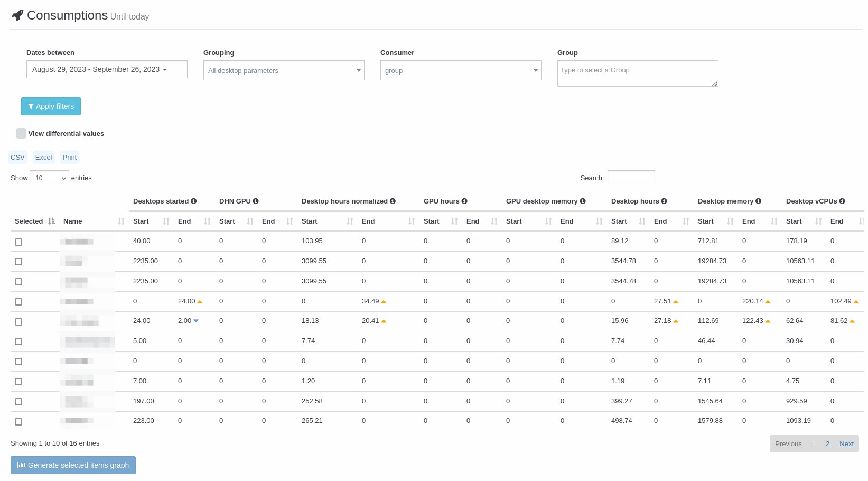Expand the Grouping dropdown
The width and height of the screenshot is (868, 481).
pos(284,71)
